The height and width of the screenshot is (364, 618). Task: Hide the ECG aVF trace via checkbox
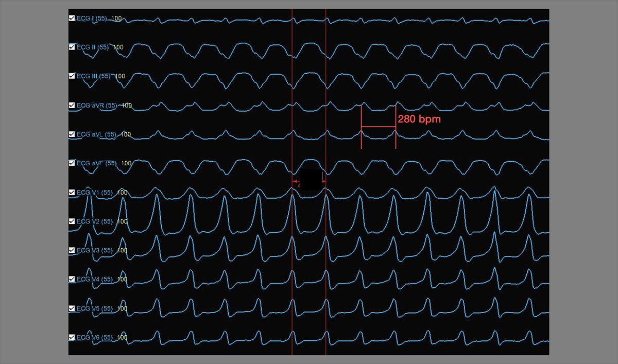72,163
